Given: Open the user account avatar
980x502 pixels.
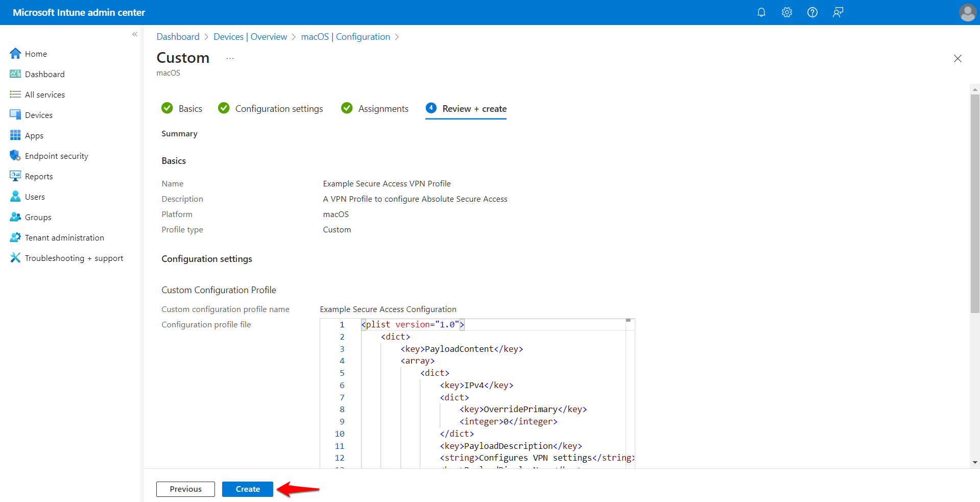Looking at the screenshot, I should (967, 12).
